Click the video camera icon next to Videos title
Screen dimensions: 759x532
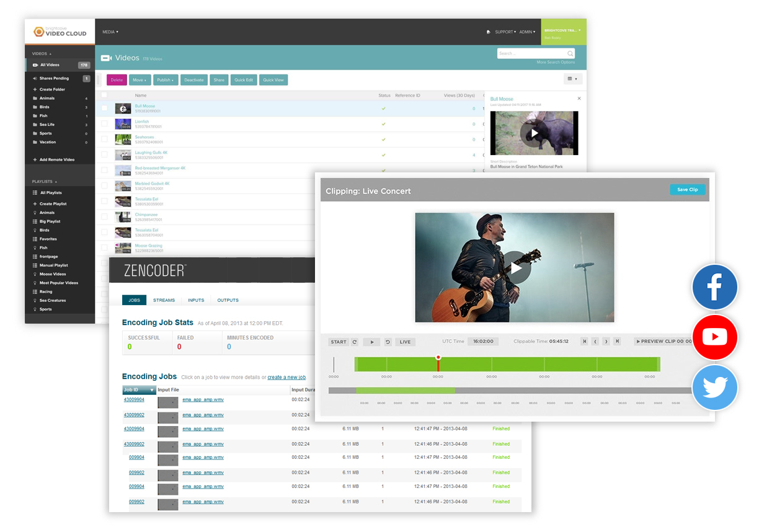tap(106, 58)
